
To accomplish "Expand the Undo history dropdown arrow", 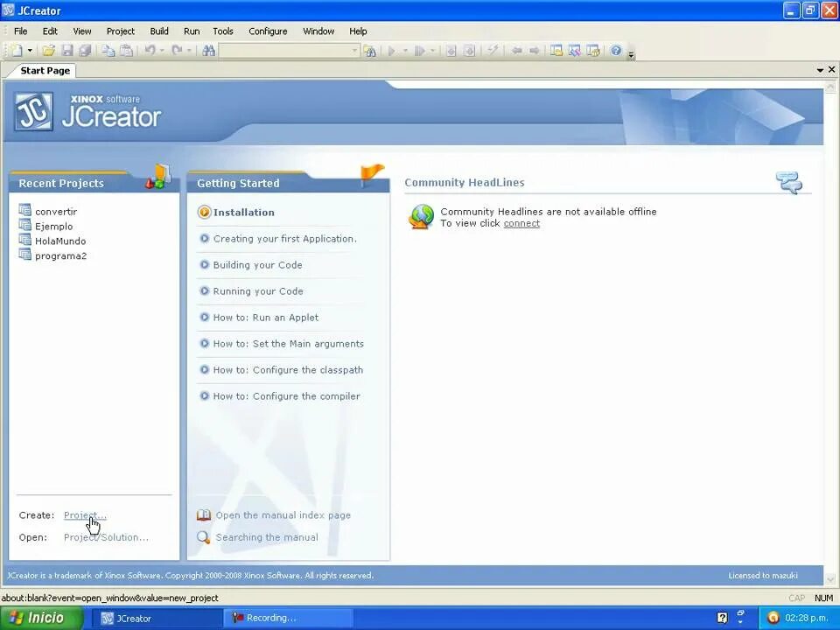I will (x=162, y=51).
